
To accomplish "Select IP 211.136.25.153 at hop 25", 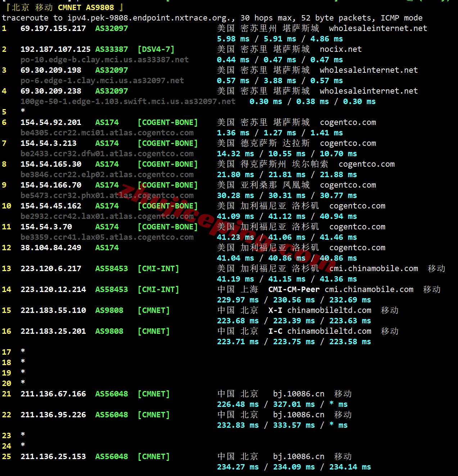I will click(53, 457).
